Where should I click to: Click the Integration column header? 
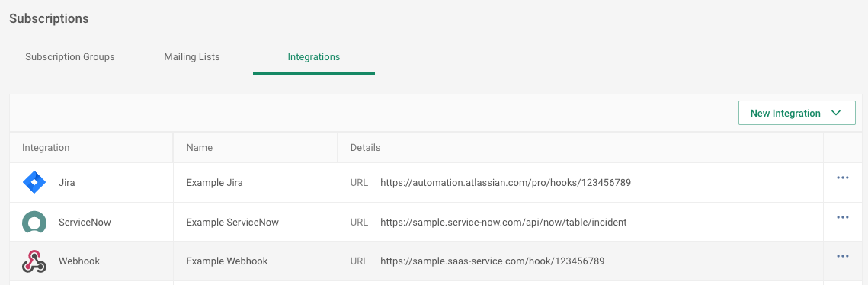tap(46, 148)
